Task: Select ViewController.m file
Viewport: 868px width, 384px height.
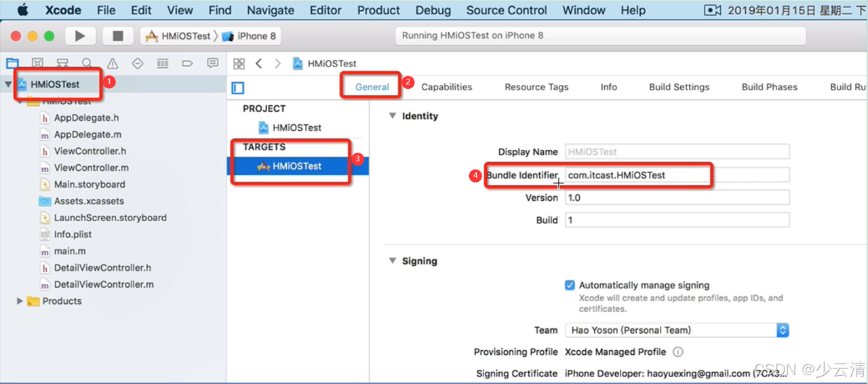Action: [92, 168]
